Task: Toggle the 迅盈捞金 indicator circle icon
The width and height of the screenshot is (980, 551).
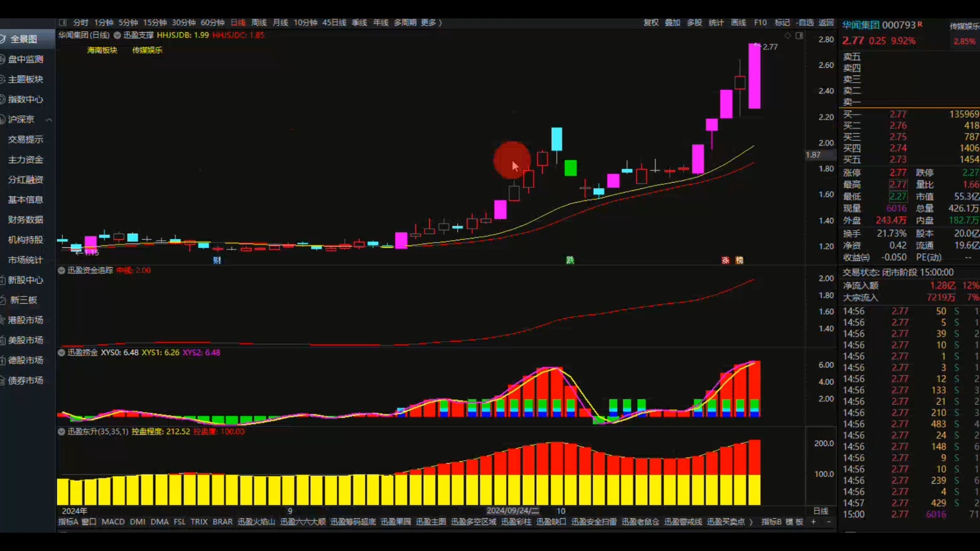Action: 61,353
